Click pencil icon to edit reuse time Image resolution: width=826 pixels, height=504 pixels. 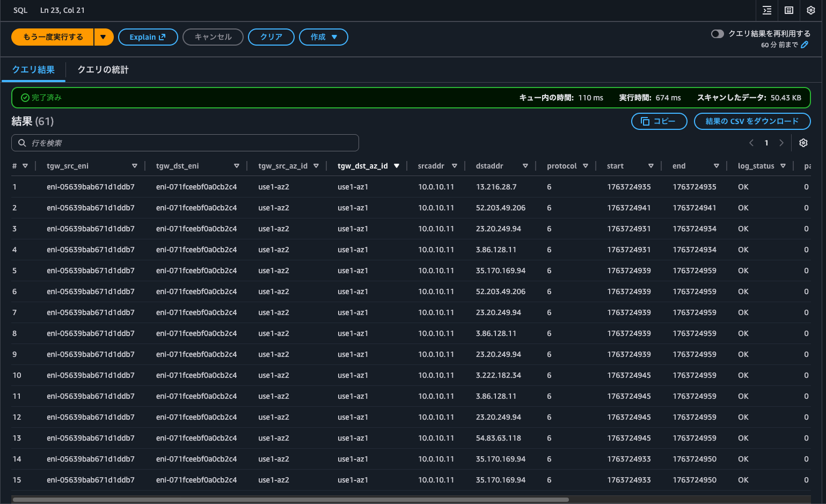805,45
